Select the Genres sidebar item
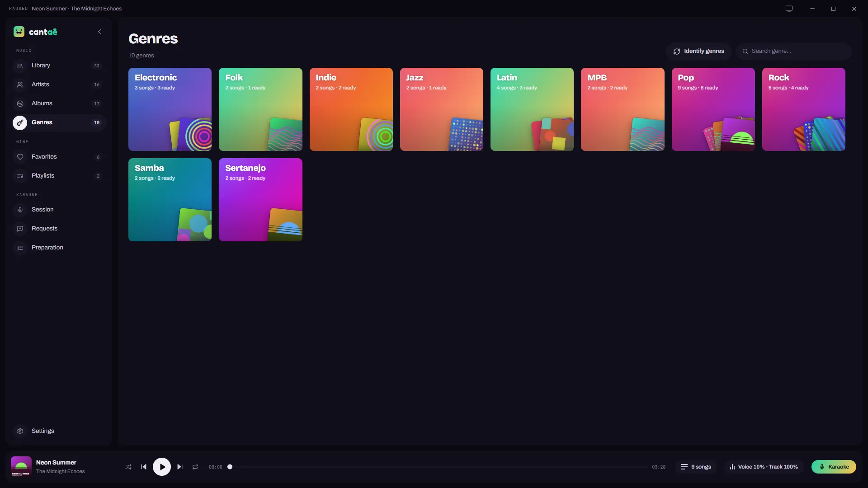 [59, 122]
